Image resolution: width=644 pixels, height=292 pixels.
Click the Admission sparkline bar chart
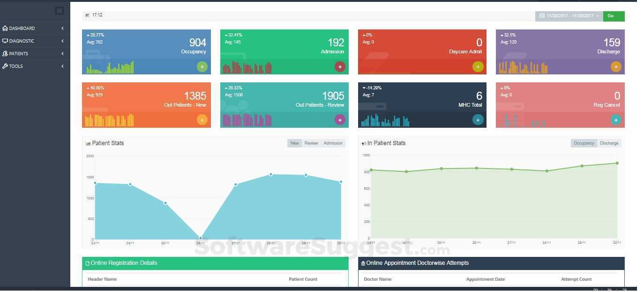pyautogui.click(x=247, y=68)
